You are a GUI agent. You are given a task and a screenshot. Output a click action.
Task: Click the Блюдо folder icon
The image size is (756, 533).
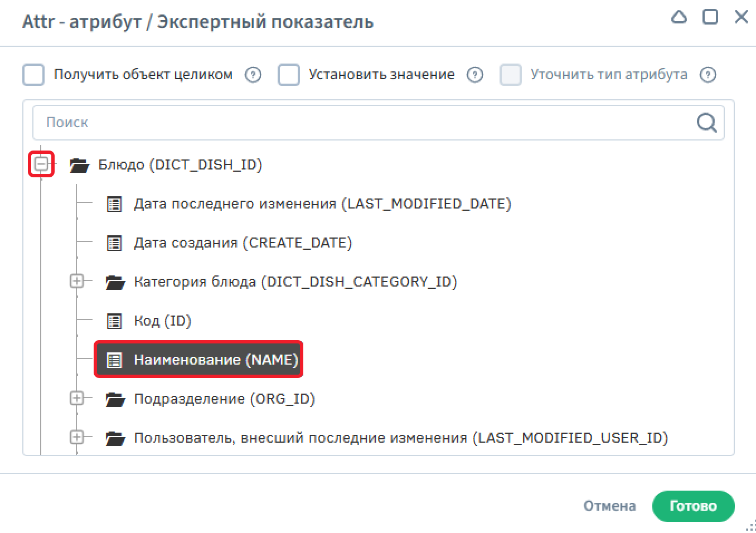click(80, 165)
